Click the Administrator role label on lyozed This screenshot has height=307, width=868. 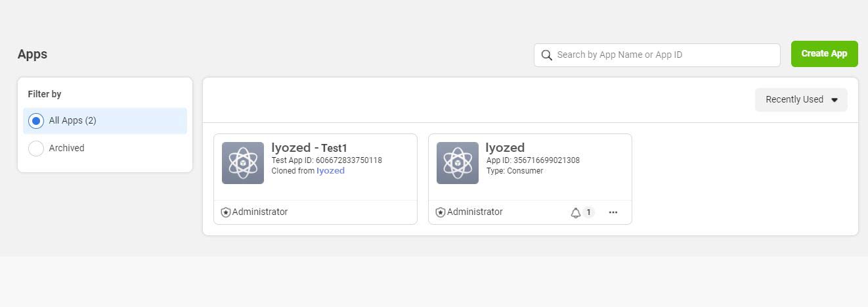pos(475,212)
